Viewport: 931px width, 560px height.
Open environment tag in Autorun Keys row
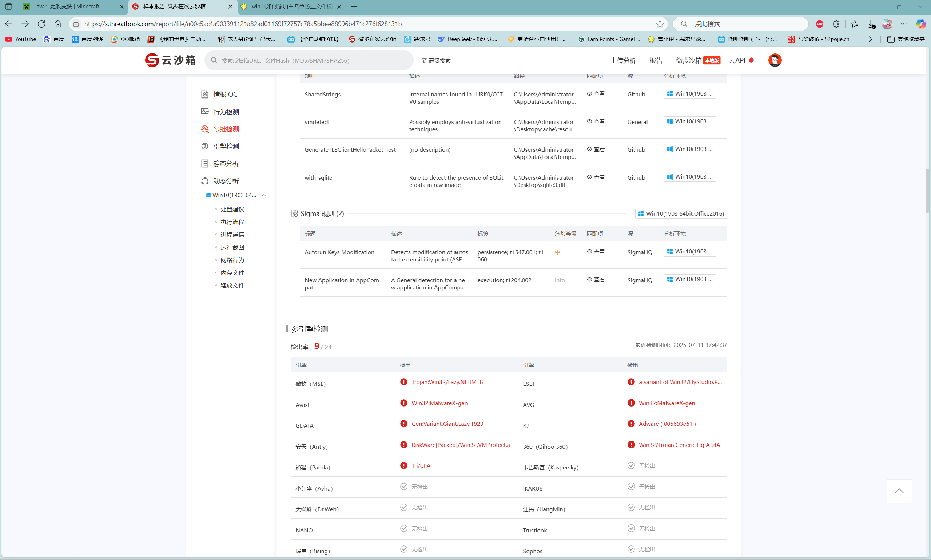tap(690, 251)
